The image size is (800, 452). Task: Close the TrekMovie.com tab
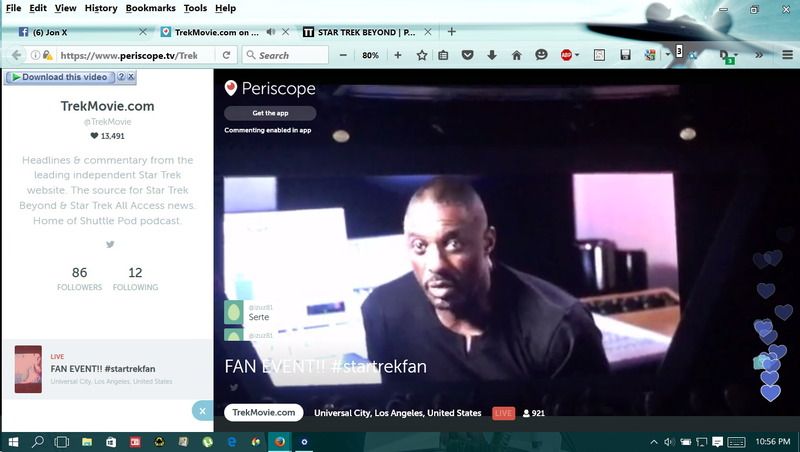tap(286, 32)
